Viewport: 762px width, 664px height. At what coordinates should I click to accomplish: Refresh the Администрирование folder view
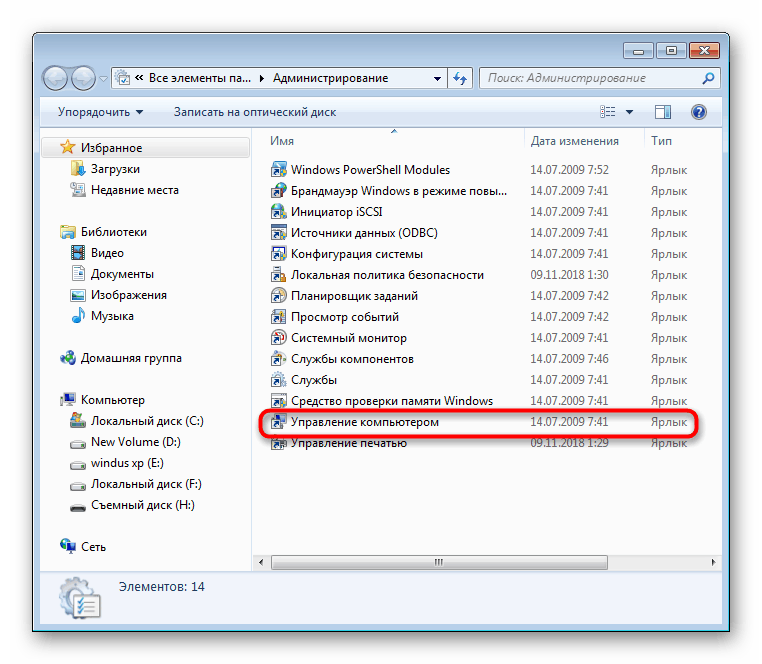tap(460, 78)
